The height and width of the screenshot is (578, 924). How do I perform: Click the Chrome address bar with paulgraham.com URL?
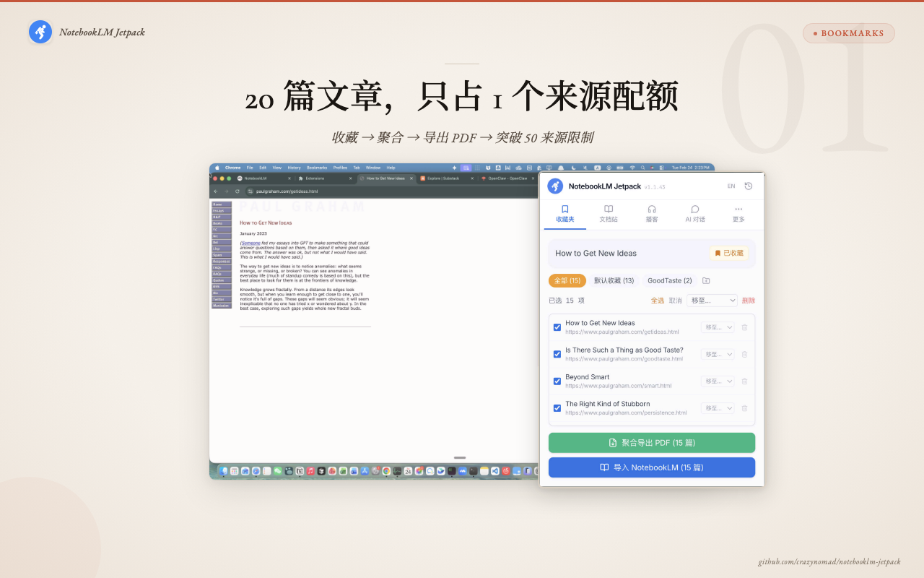390,191
